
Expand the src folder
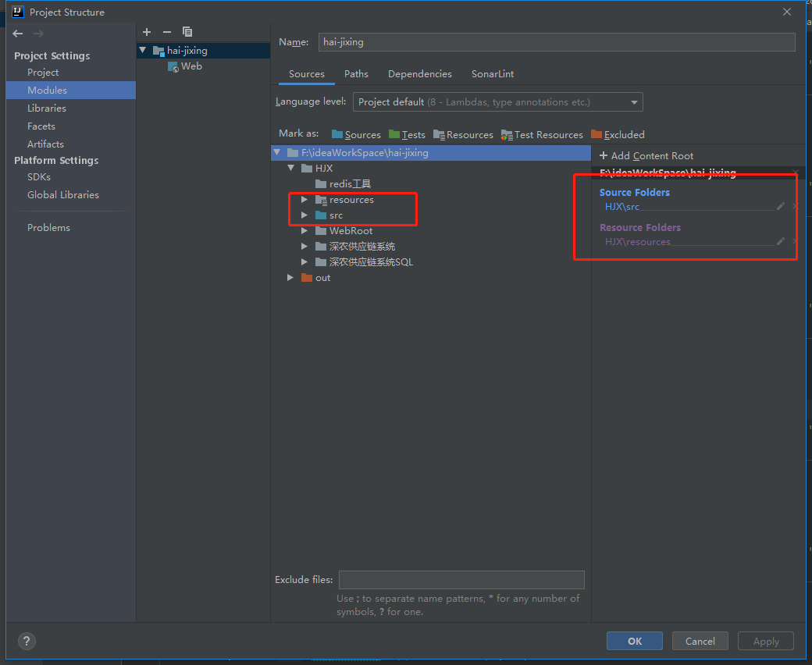(304, 215)
